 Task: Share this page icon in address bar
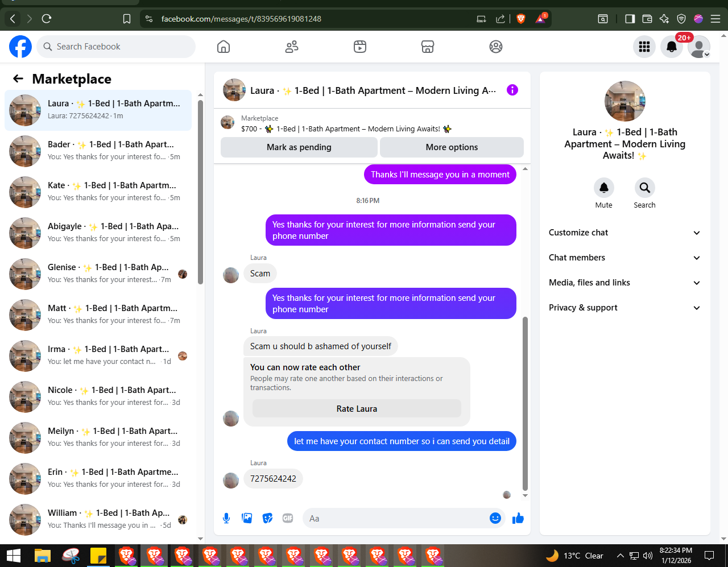click(x=500, y=19)
